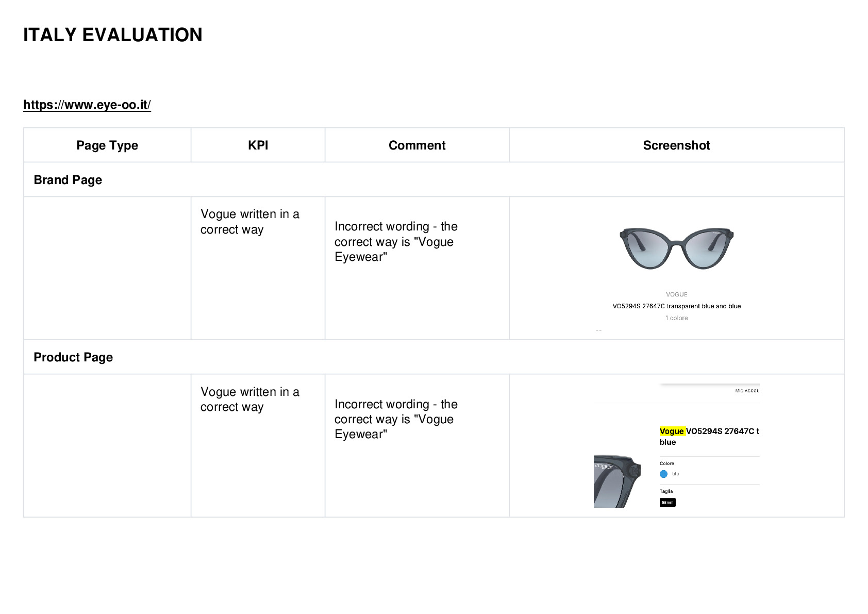Click the yellow highlighted Vogue word

(x=672, y=431)
